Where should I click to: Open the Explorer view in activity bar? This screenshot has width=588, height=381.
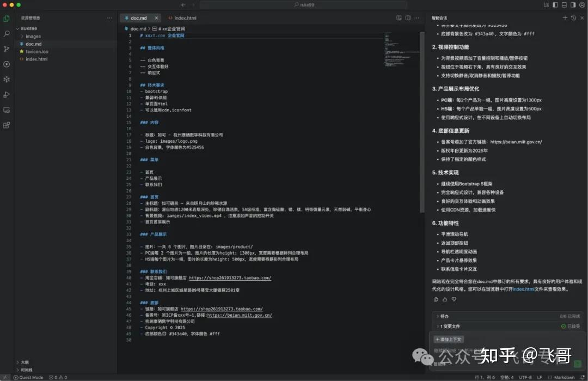pyautogui.click(x=7, y=19)
